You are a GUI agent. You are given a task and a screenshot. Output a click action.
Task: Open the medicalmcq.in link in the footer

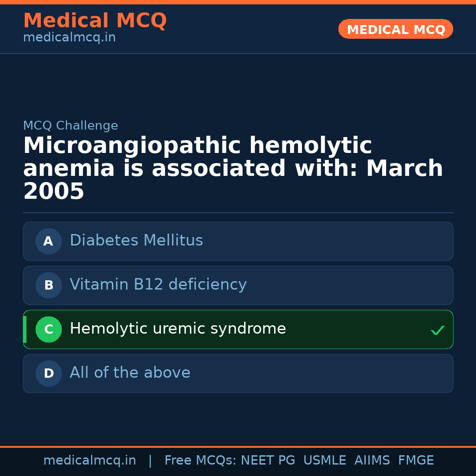tap(89, 461)
